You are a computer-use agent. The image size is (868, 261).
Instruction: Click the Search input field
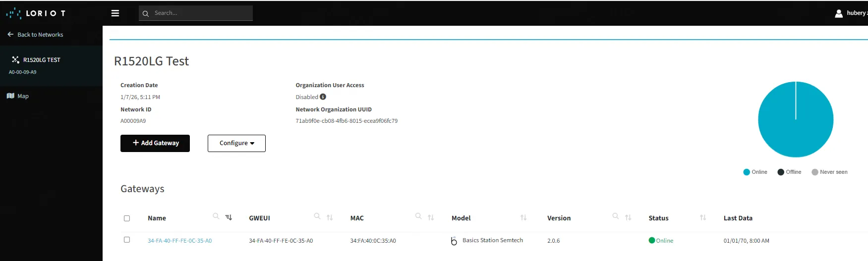201,13
